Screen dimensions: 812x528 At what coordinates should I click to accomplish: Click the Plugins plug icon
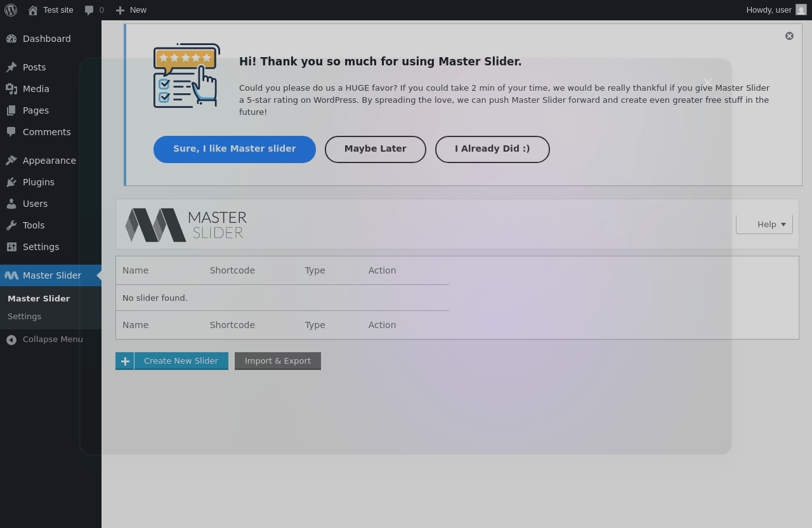click(11, 182)
